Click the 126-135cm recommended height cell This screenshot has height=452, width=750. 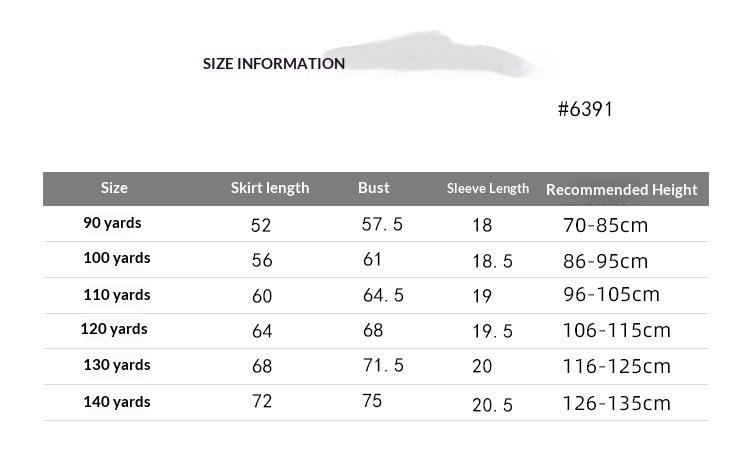pyautogui.click(x=617, y=404)
